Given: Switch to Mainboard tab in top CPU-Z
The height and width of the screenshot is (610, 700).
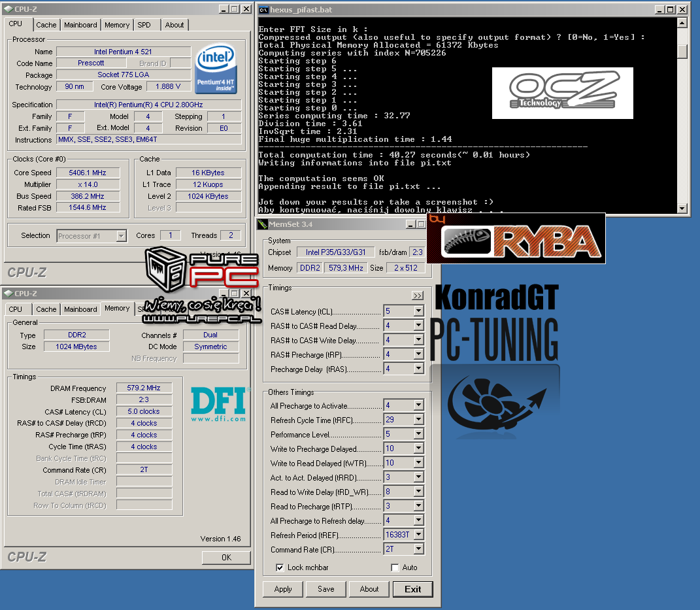Looking at the screenshot, I should tap(80, 25).
